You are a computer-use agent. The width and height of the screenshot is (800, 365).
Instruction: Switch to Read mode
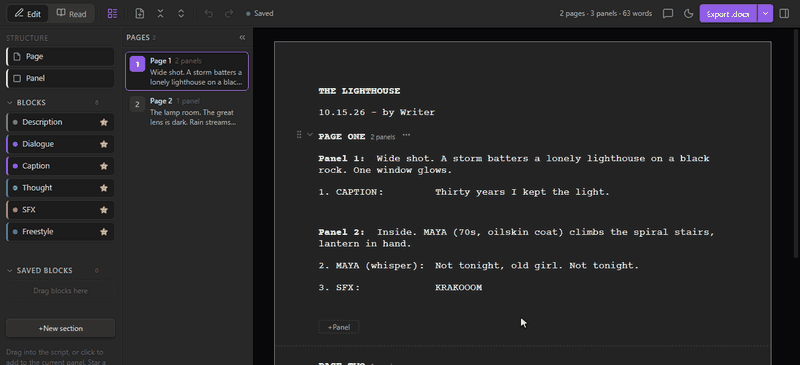71,13
